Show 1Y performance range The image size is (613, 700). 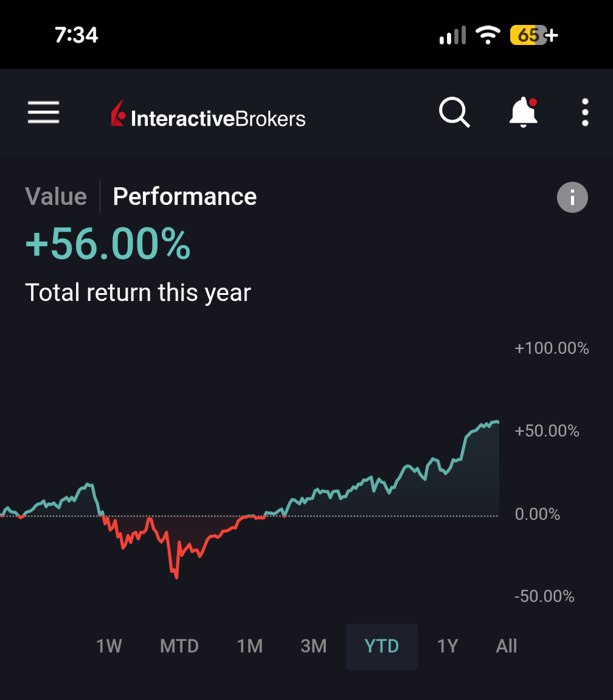[448, 646]
